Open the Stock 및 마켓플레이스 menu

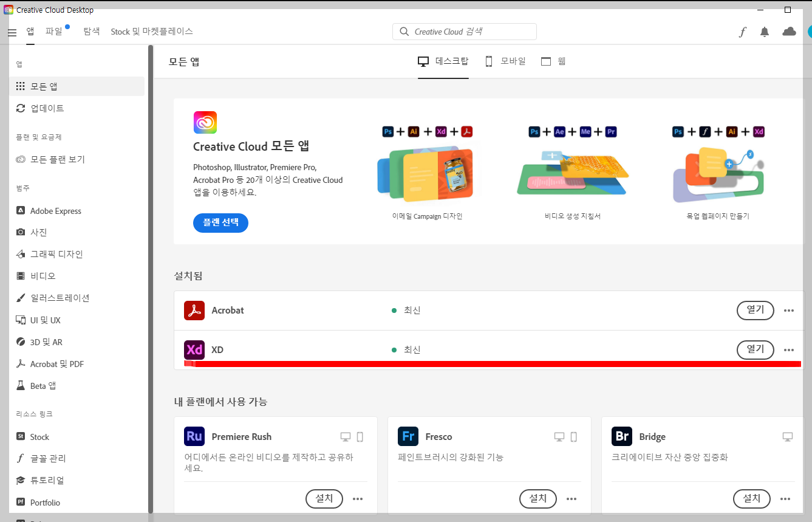click(152, 31)
